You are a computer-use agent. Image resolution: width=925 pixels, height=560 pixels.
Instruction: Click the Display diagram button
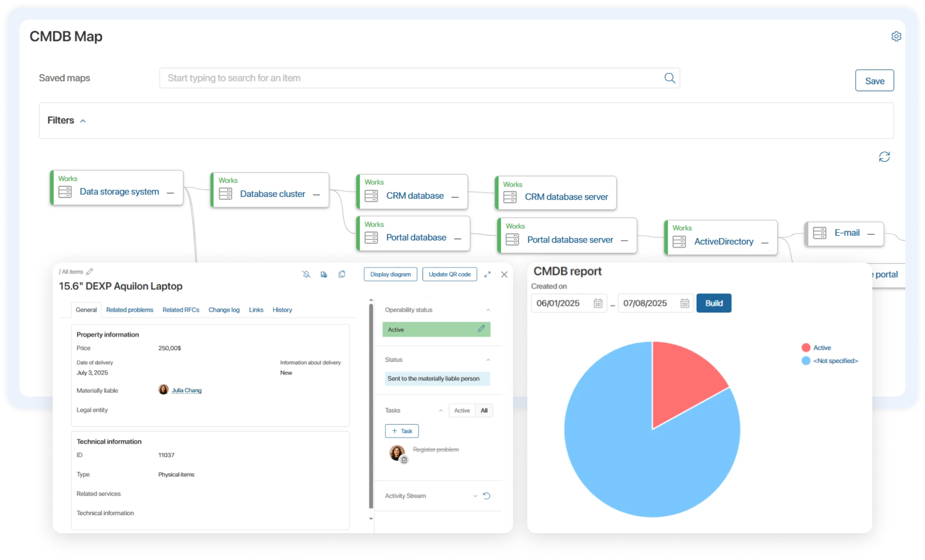click(390, 274)
